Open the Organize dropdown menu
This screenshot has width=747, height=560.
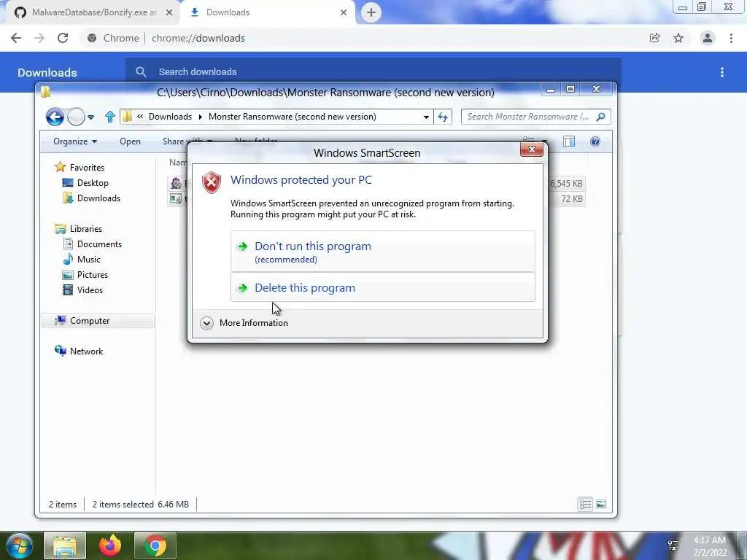pos(75,141)
